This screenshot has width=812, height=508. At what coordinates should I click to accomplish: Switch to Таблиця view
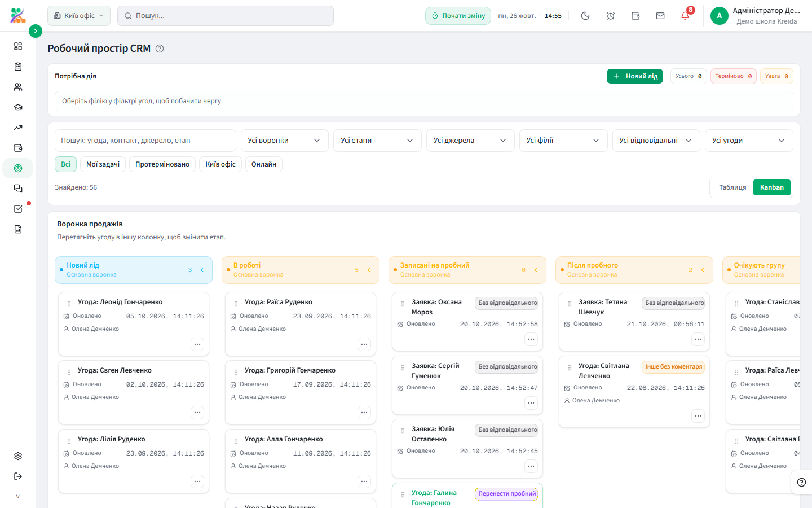tap(732, 187)
